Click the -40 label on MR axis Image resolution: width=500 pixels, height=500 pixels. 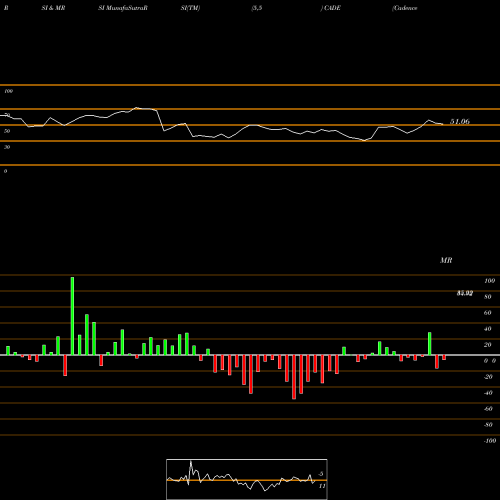click(488, 393)
